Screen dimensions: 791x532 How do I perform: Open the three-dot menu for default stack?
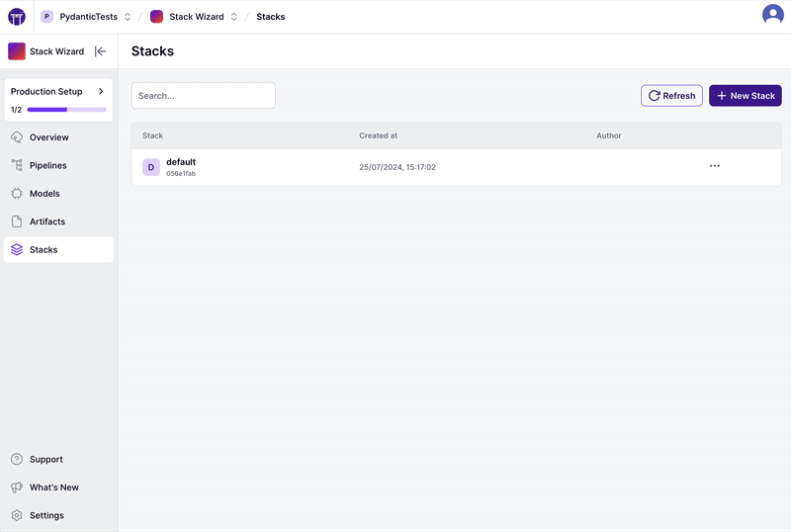click(x=715, y=166)
